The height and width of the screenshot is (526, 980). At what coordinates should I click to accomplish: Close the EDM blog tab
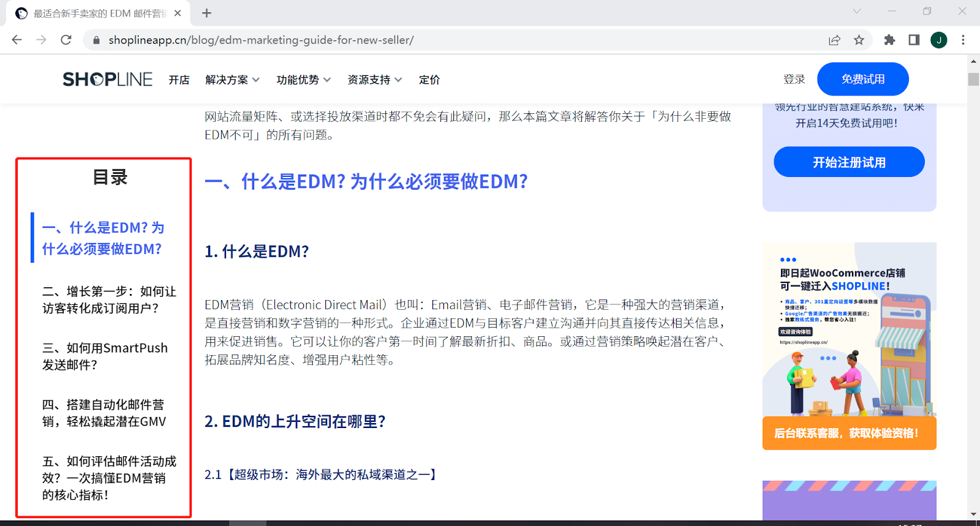click(x=178, y=13)
